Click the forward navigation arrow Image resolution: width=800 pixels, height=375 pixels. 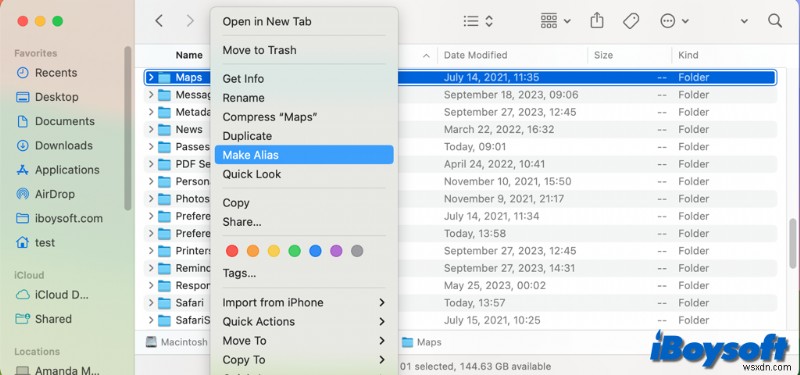190,21
